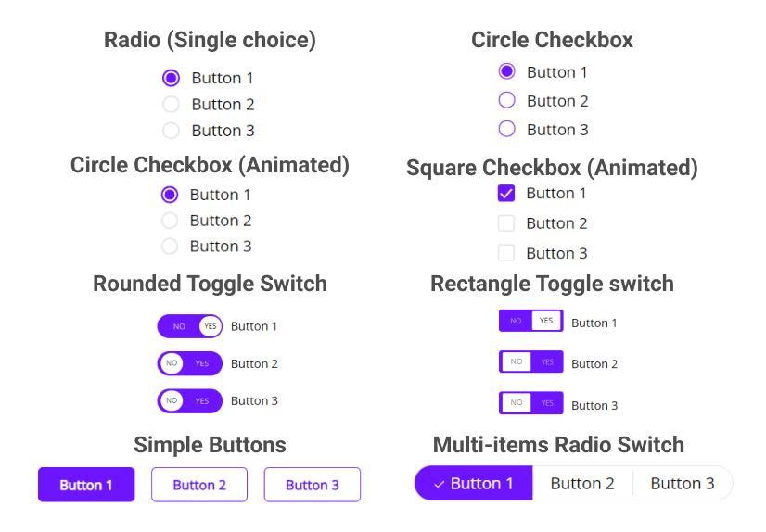Check Button 2 square animated checkbox

point(506,223)
